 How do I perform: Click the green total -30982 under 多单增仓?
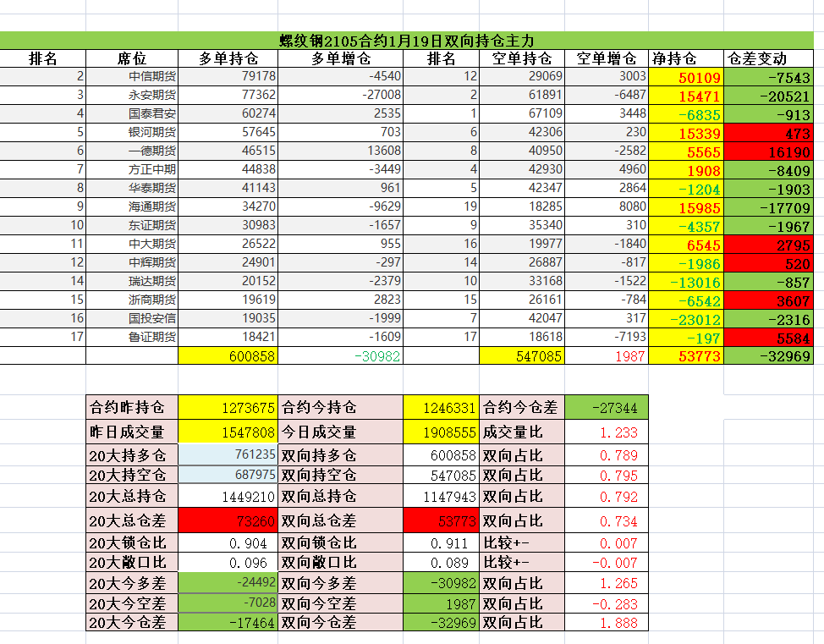(x=341, y=356)
